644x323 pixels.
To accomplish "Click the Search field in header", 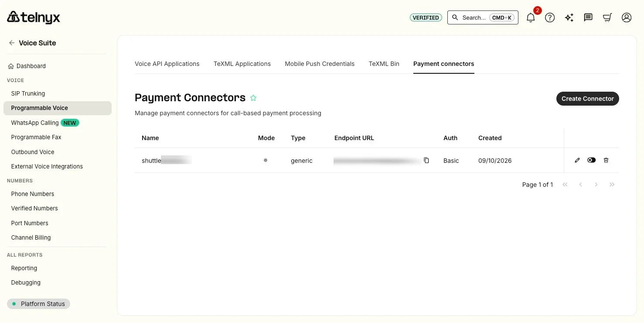I will click(483, 17).
